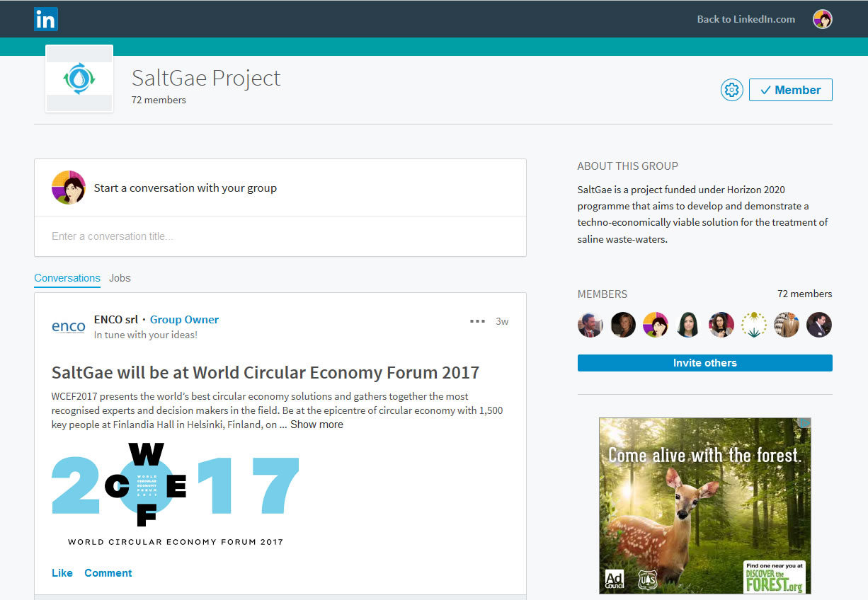
Task: Click the LinkedIn logo icon
Action: 46,19
